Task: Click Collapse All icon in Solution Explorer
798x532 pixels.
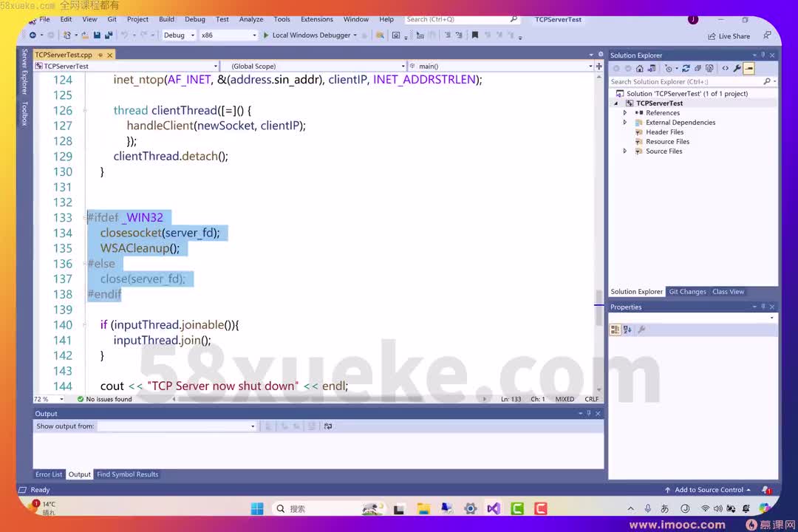Action: click(698, 68)
